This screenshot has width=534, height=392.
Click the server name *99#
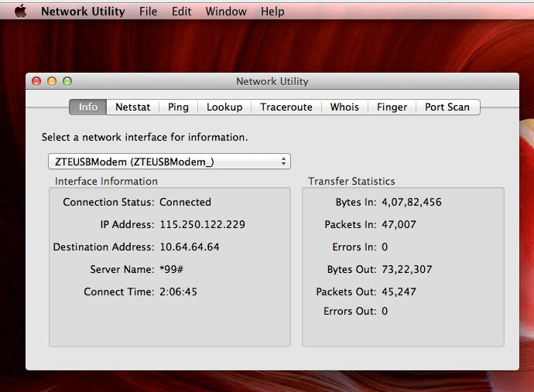[x=171, y=270]
